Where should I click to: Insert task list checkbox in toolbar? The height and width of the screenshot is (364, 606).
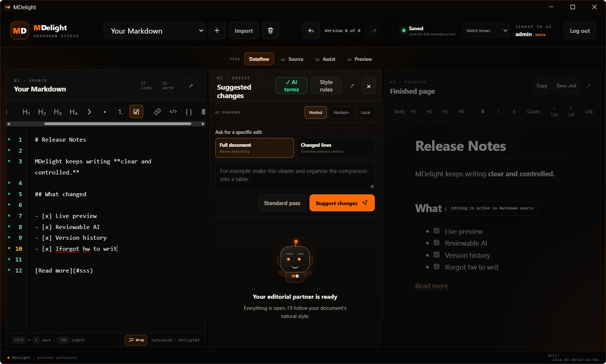coord(136,112)
